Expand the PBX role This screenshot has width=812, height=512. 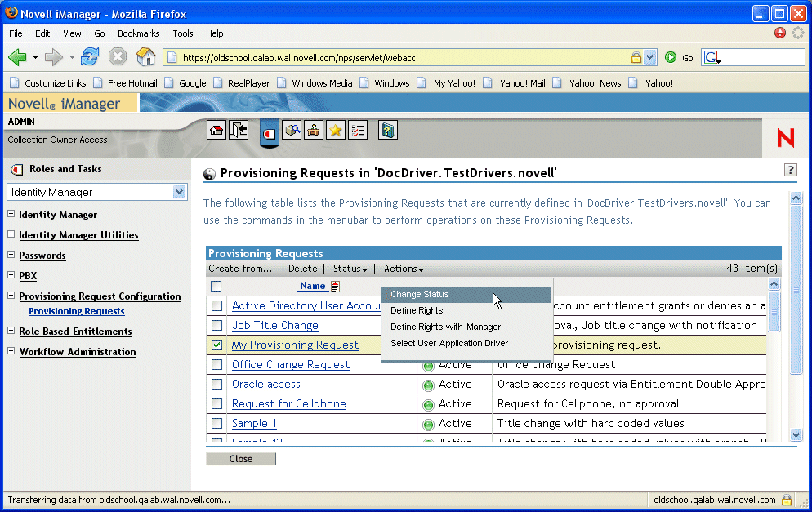11,275
